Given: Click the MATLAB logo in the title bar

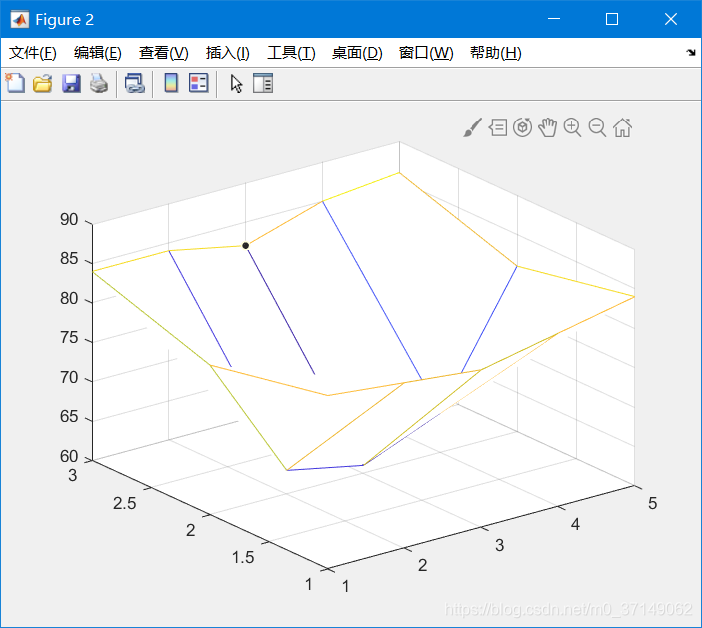Looking at the screenshot, I should point(20,19).
